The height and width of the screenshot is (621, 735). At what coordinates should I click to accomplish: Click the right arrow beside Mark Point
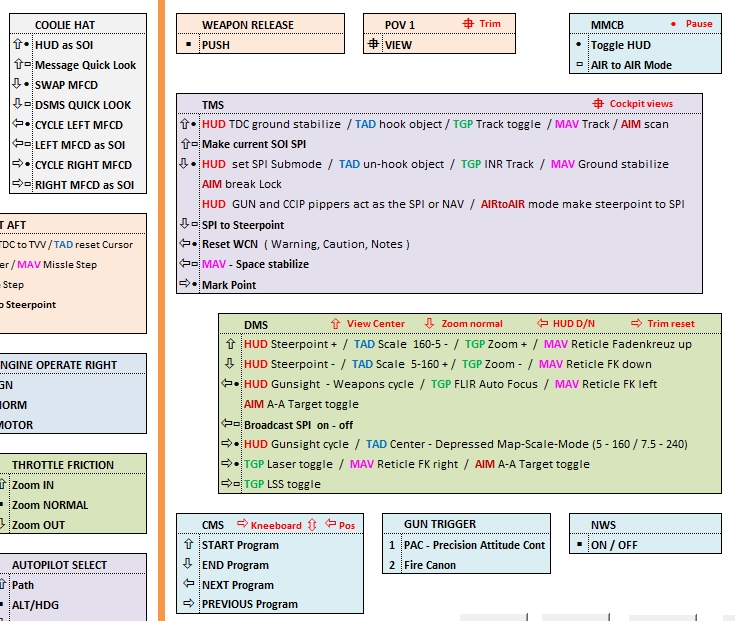pos(184,284)
